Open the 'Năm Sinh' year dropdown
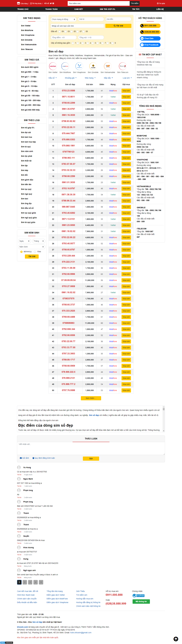The image size is (182, 644). pos(32,247)
